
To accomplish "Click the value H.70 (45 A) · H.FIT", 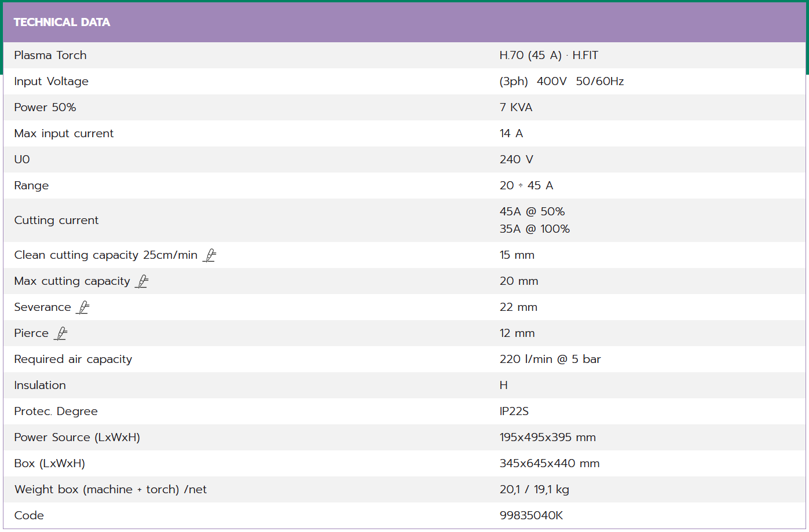I will click(549, 55).
